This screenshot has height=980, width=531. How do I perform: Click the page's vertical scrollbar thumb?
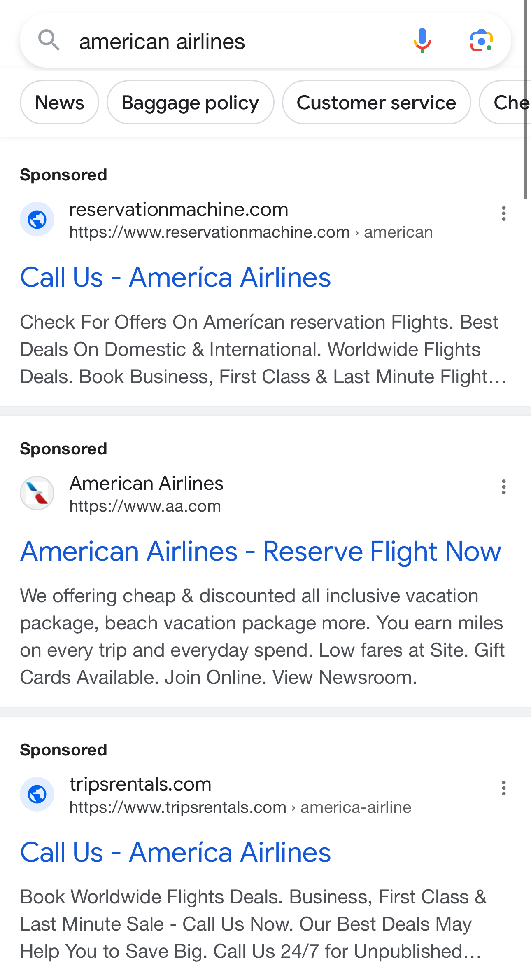pyautogui.click(x=526, y=99)
